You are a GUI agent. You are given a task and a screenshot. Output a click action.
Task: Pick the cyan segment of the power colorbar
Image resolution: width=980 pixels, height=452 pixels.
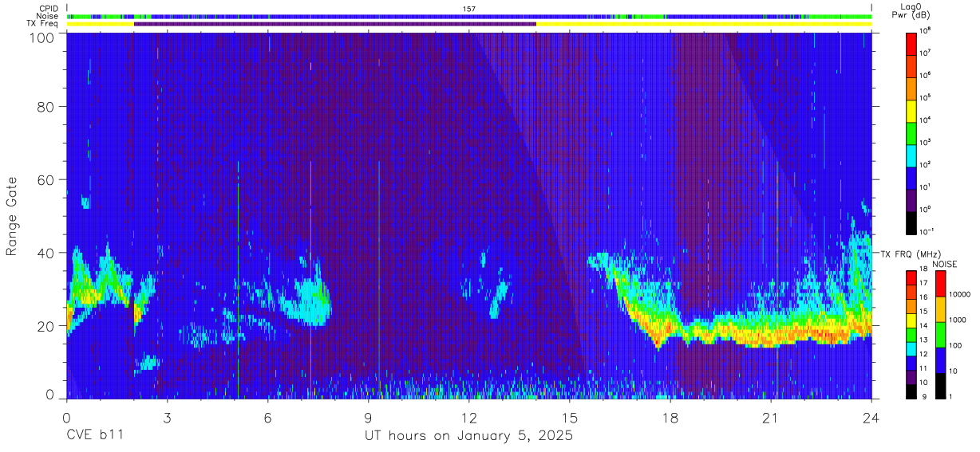coord(911,154)
